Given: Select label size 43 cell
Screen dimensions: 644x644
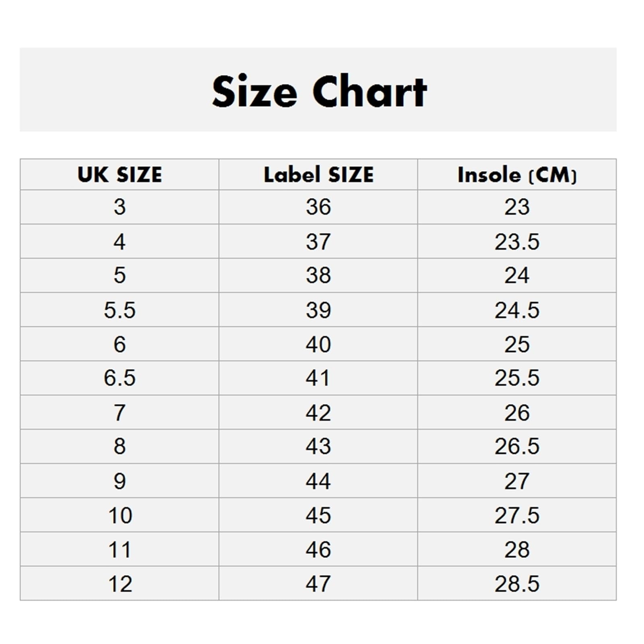Looking at the screenshot, I should [318, 446].
